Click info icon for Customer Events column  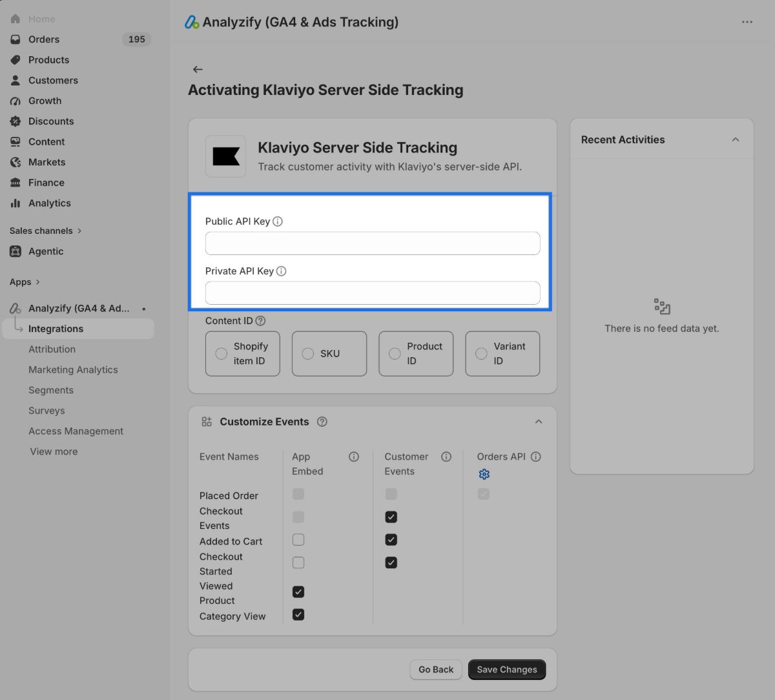tap(446, 457)
